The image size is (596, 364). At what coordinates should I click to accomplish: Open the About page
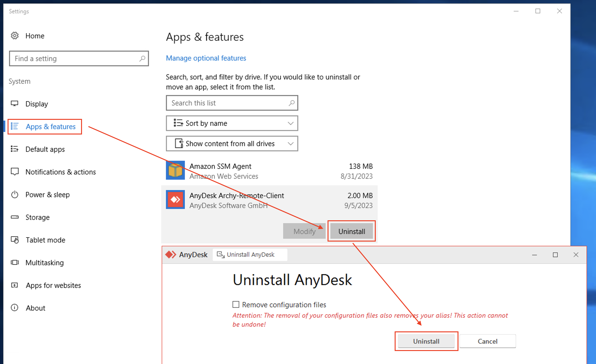coord(35,308)
